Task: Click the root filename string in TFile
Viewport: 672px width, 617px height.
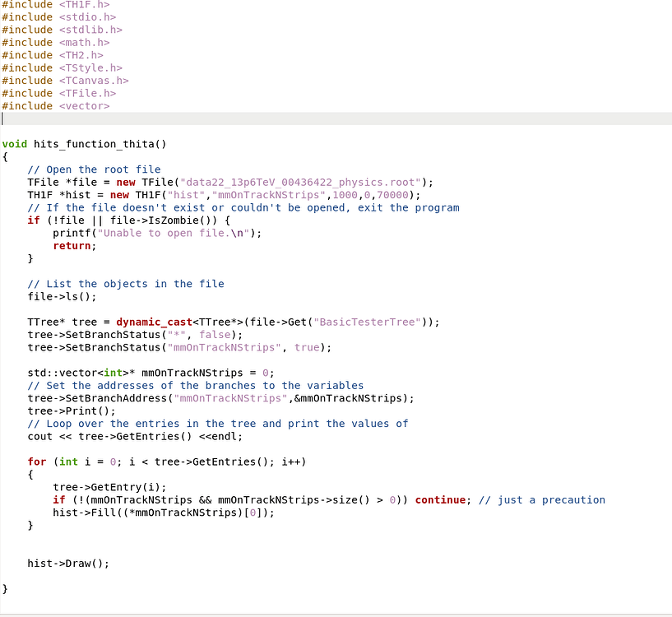Action: pyautogui.click(x=294, y=183)
